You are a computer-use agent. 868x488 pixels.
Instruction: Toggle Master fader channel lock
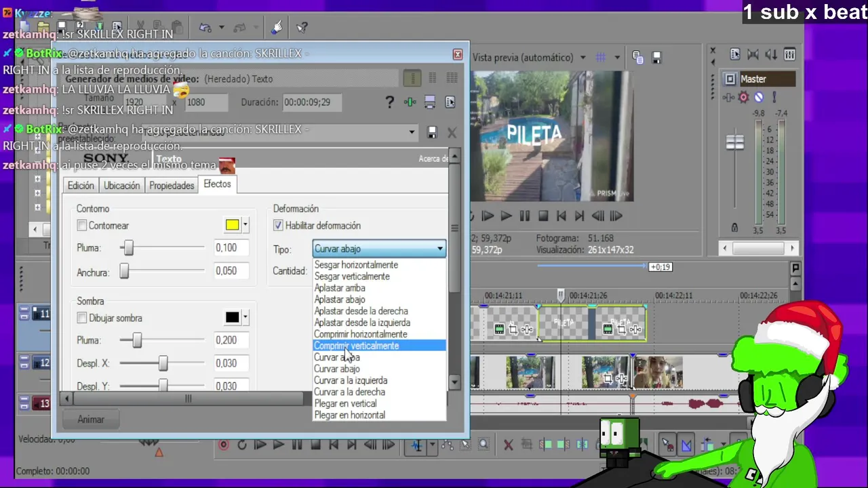(x=734, y=228)
